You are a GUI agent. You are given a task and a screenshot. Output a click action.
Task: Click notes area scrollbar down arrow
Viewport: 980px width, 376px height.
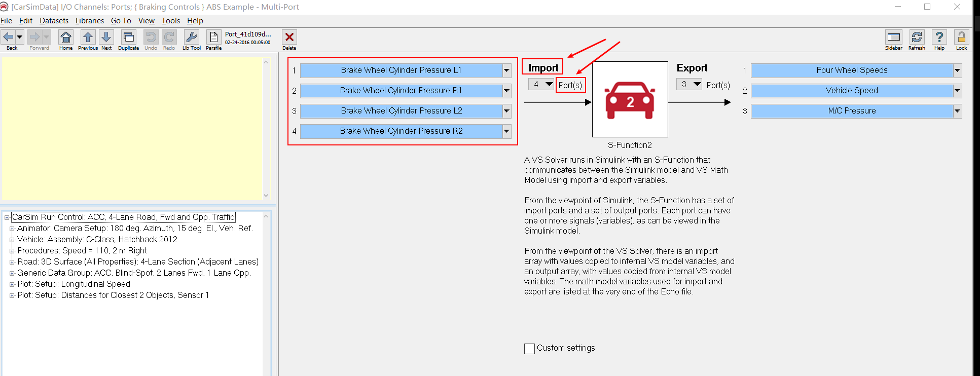click(266, 196)
